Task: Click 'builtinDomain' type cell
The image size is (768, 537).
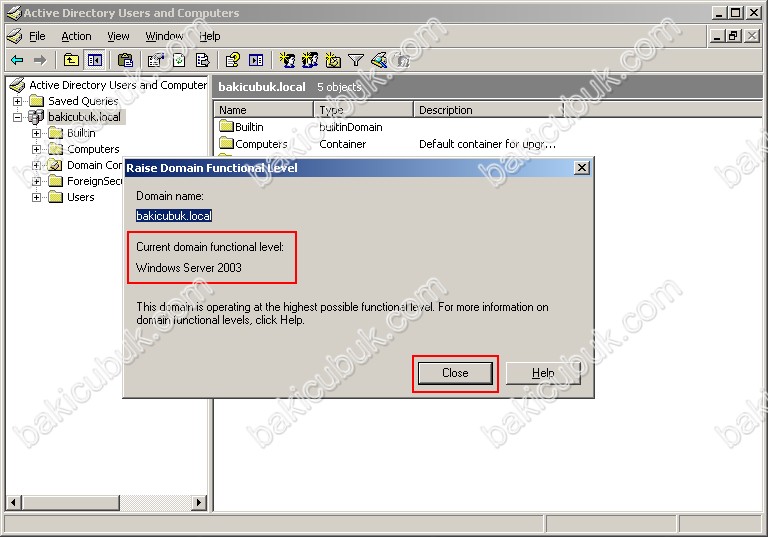Action: (351, 127)
